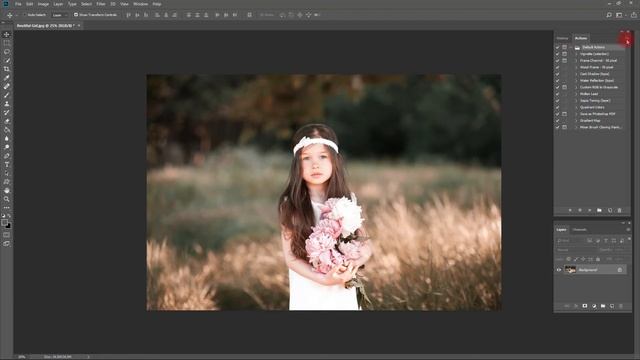
Task: Click the zoom percentage field in status bar
Action: point(22,357)
